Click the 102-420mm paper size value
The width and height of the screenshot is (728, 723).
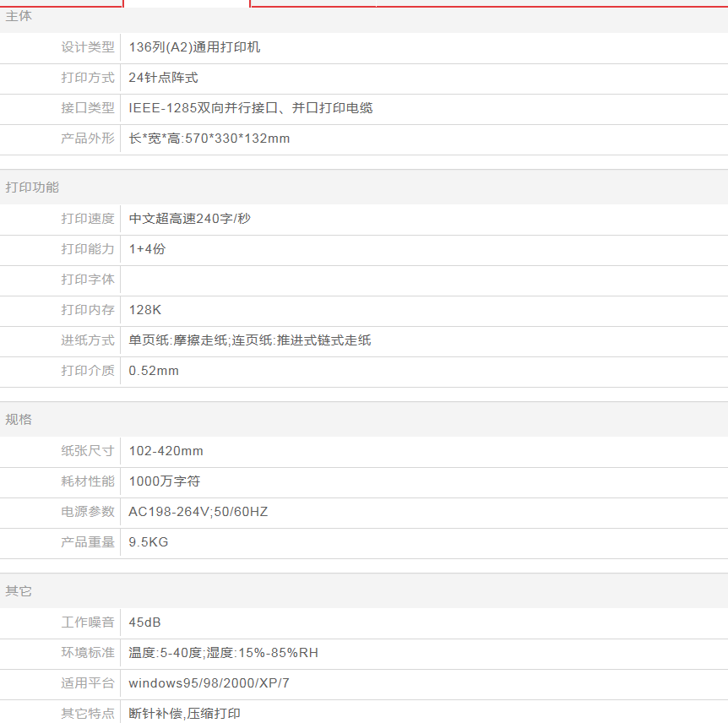coord(166,451)
